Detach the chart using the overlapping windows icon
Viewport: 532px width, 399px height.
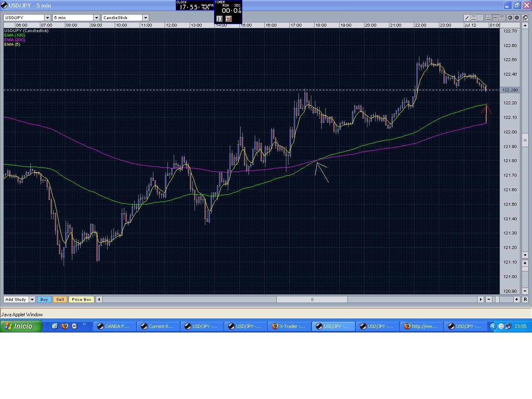[x=525, y=18]
